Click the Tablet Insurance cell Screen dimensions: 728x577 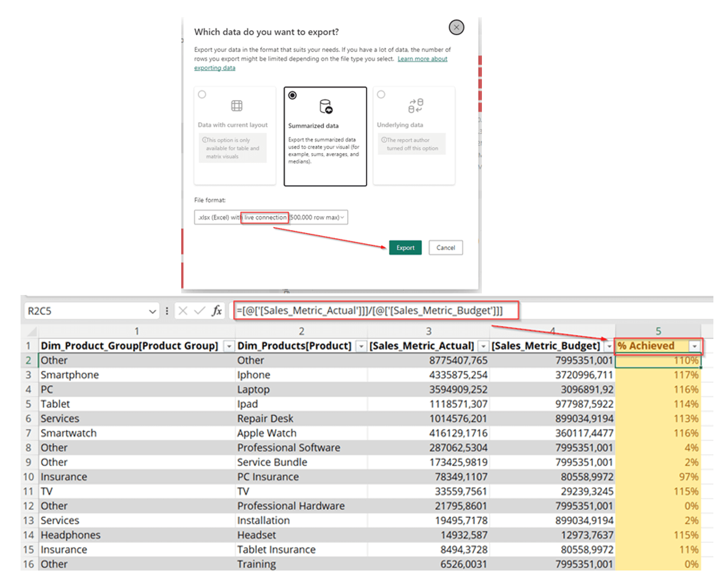[x=302, y=550]
